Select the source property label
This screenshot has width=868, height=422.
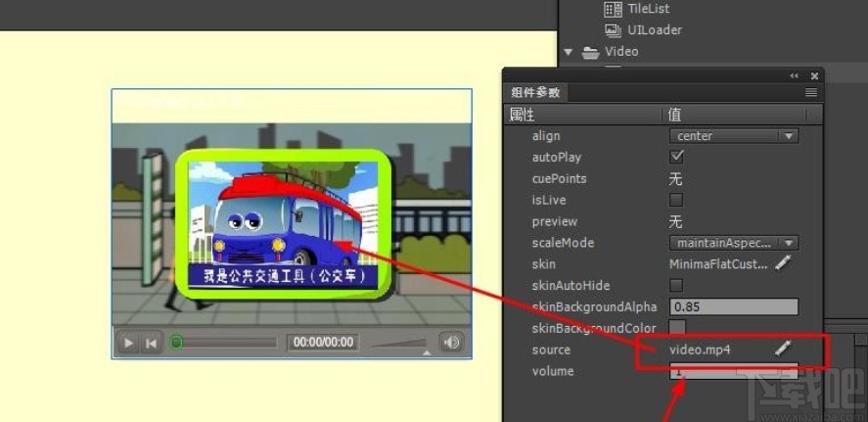pos(551,350)
